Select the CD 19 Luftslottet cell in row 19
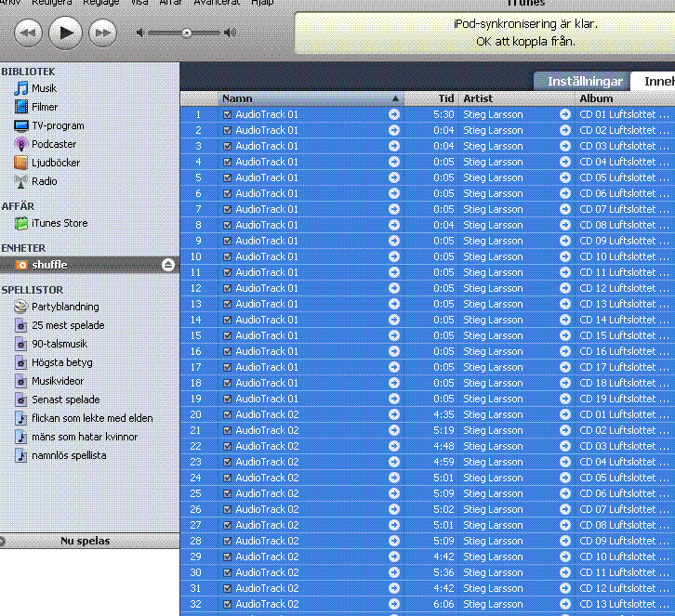Screen dimensions: 675x616 pos(624,399)
